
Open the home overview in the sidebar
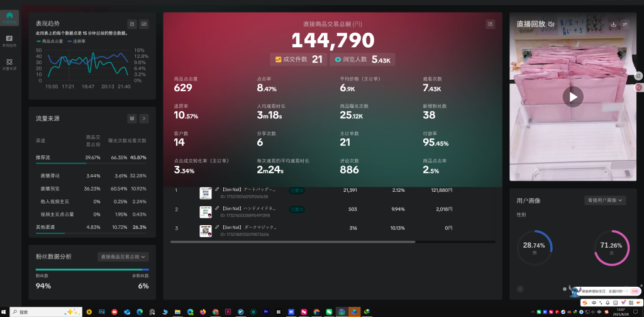[9, 16]
